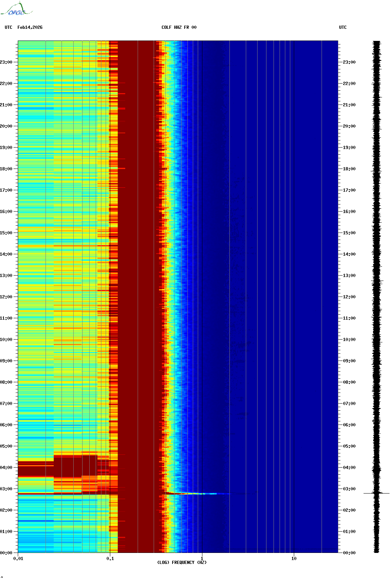392x581 pixels.
Task: Click the 23:00 label on the left axis
Action: click(x=6, y=62)
